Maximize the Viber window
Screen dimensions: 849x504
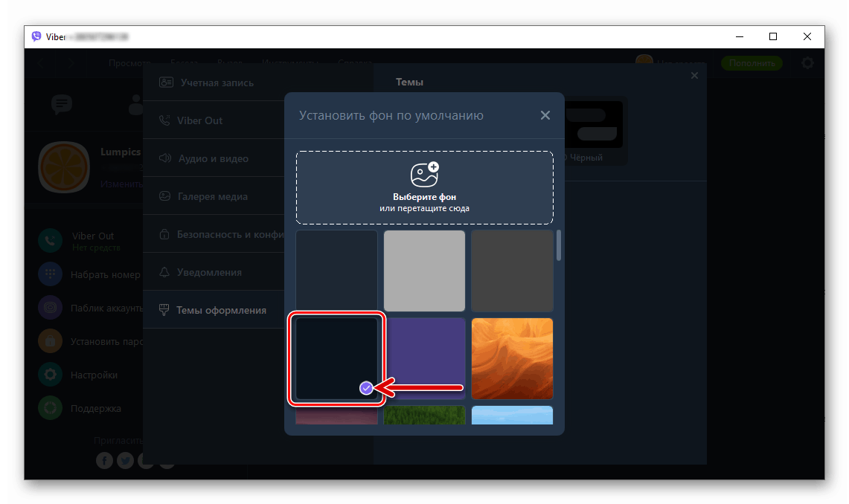point(773,36)
